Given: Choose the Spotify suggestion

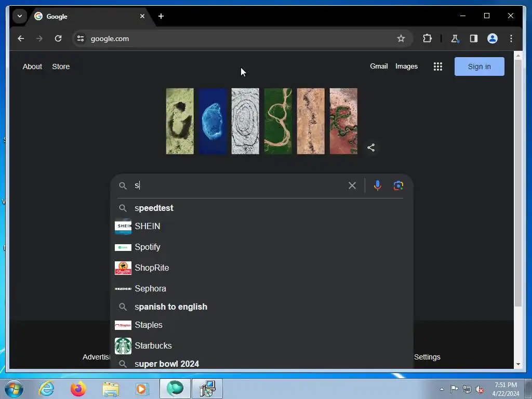Looking at the screenshot, I should (x=261, y=247).
